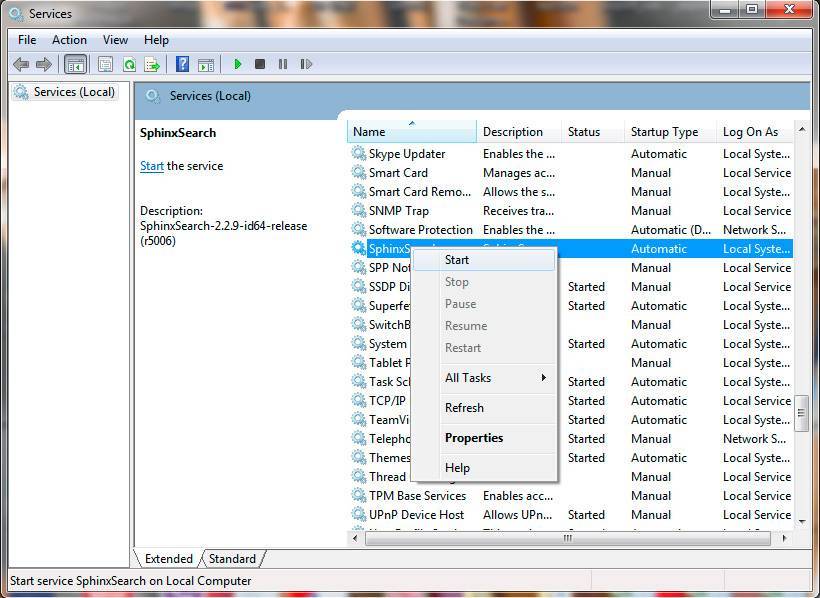Click the Show/Hide Console Tree toolbar icon

(x=75, y=64)
